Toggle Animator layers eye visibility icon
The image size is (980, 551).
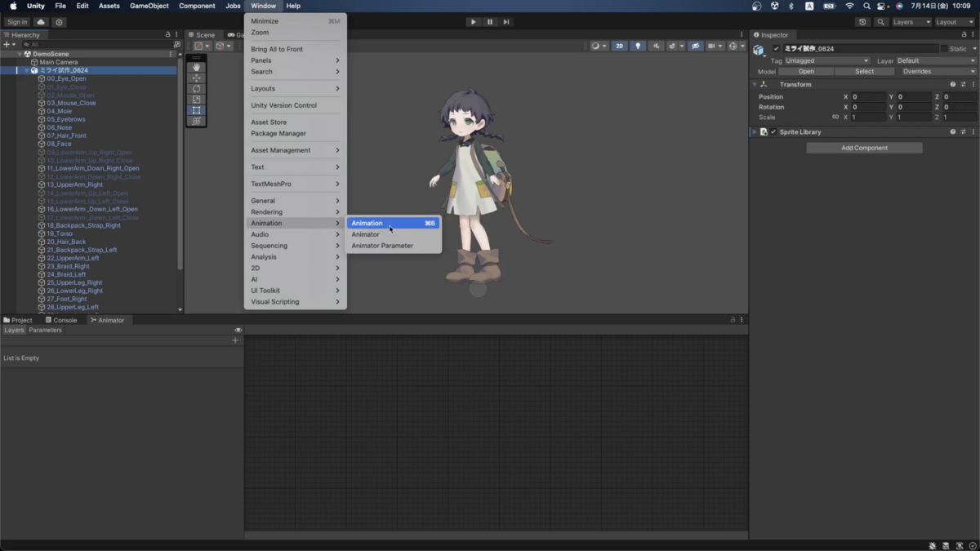[x=238, y=330]
